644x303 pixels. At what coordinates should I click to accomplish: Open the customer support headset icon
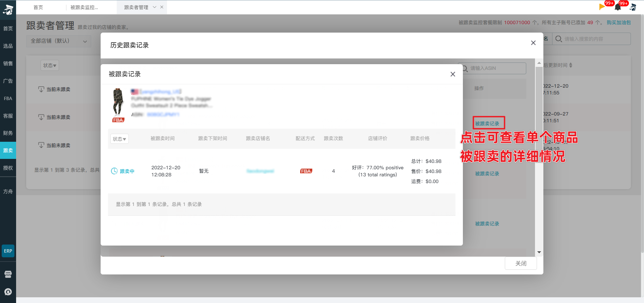tap(8, 292)
